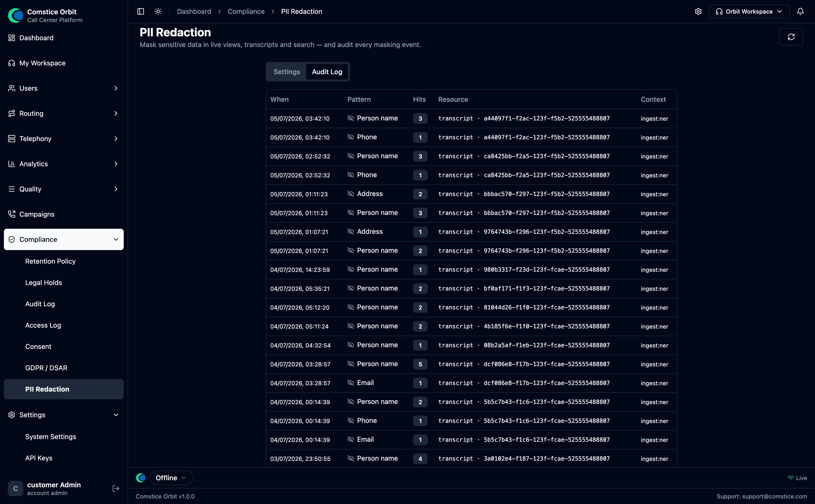The width and height of the screenshot is (815, 504).
Task: Switch to the Settings tab
Action: pyautogui.click(x=286, y=72)
